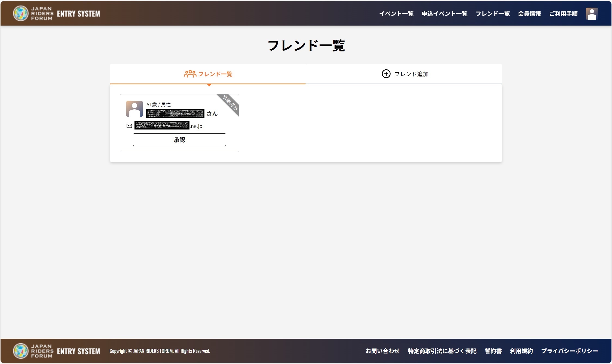The width and height of the screenshot is (612, 364).
Task: Open the 利用規約 footer link
Action: [521, 351]
